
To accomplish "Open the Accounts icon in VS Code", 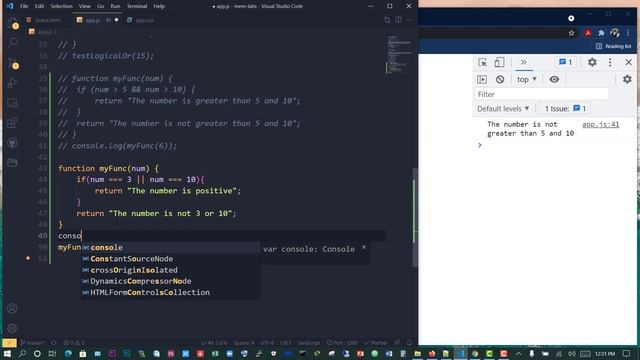I will pos(12,308).
